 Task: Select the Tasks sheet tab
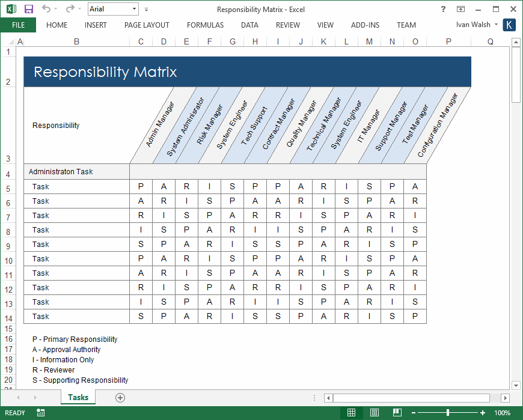click(x=79, y=397)
